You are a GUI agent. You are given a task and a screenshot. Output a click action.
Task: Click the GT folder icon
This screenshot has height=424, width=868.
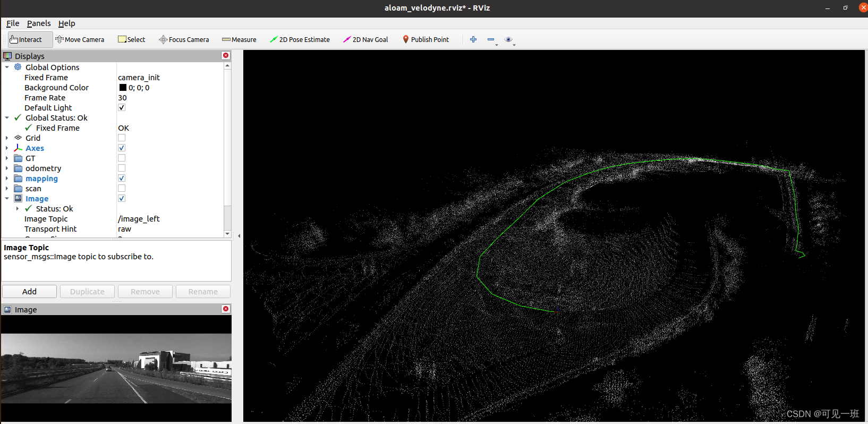click(18, 158)
